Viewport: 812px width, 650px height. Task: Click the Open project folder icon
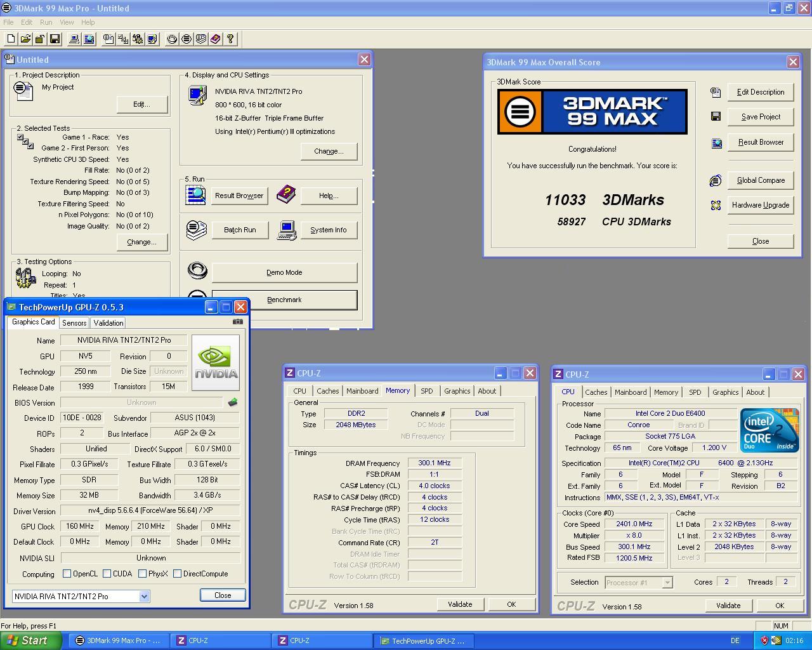click(25, 39)
